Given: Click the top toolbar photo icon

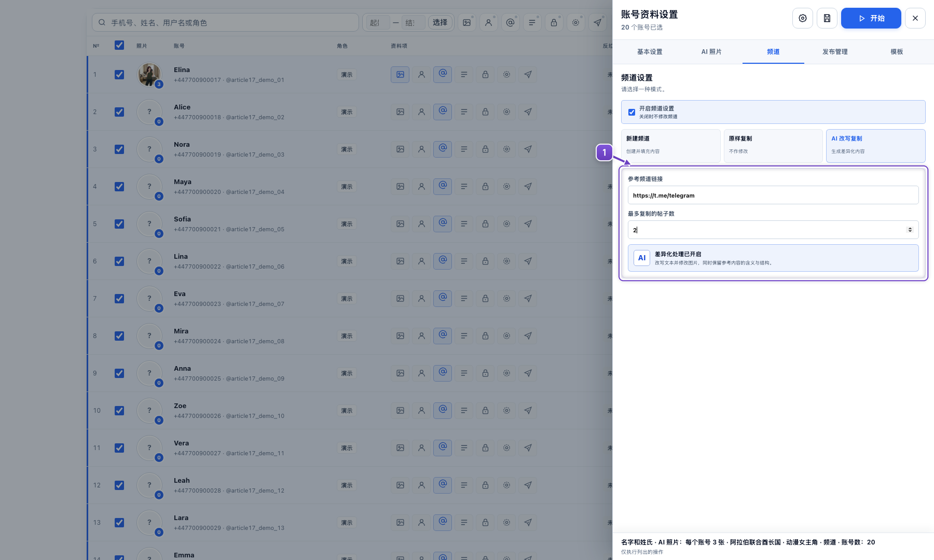Looking at the screenshot, I should (467, 22).
